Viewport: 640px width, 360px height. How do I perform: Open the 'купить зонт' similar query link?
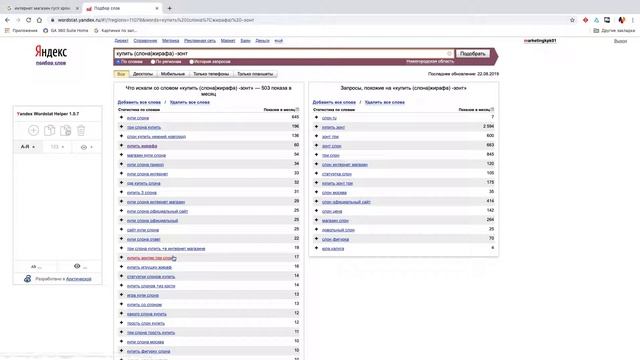pos(333,127)
